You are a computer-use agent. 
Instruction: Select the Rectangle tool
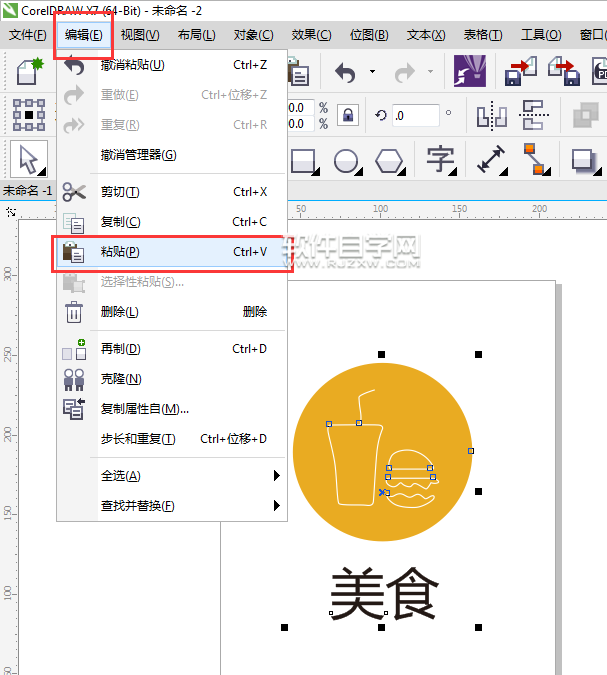(x=305, y=161)
